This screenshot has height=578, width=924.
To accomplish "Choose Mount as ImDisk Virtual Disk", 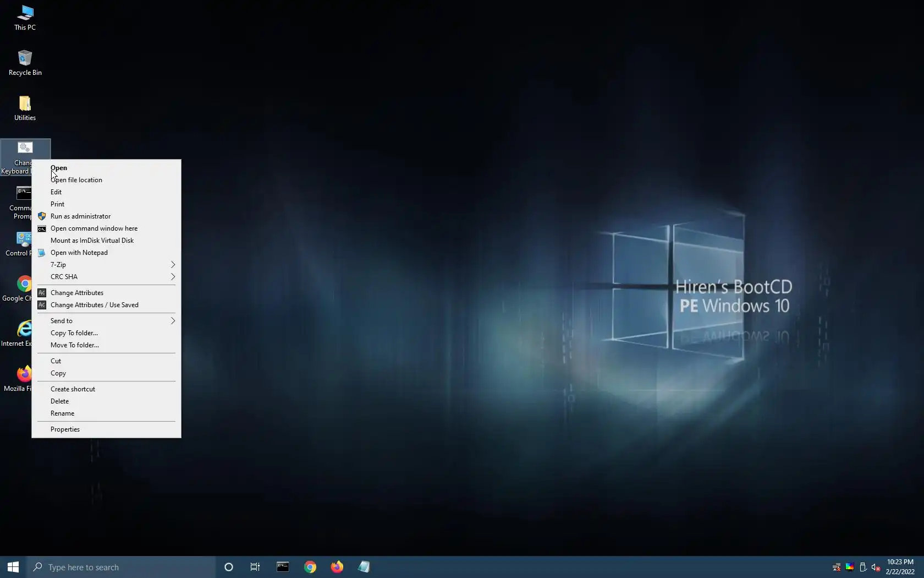I will (106, 241).
